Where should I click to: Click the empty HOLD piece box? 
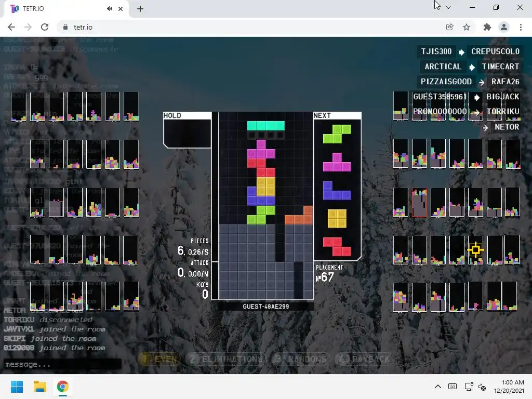point(187,134)
